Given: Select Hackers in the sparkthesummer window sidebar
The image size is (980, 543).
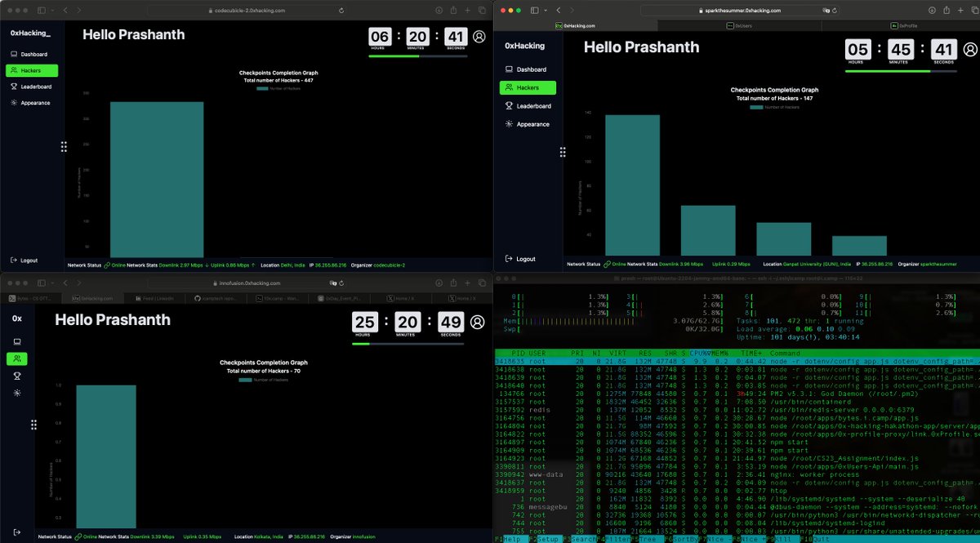Looking at the screenshot, I should pyautogui.click(x=528, y=87).
